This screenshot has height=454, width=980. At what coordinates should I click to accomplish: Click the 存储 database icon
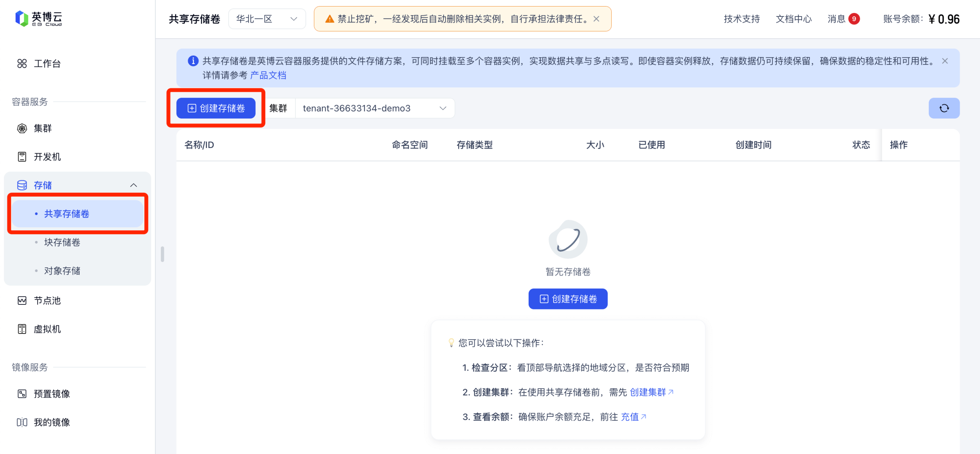coord(22,185)
